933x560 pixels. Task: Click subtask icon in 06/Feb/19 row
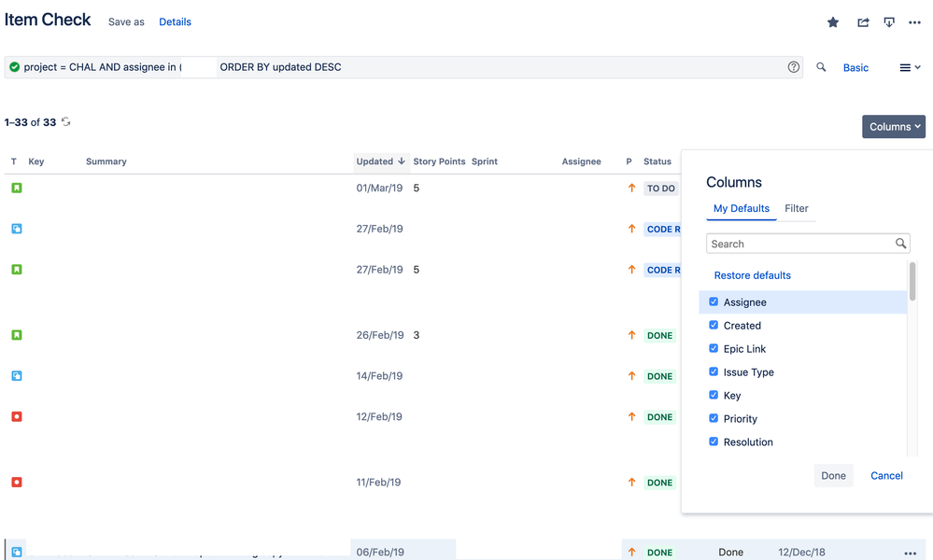(17, 552)
